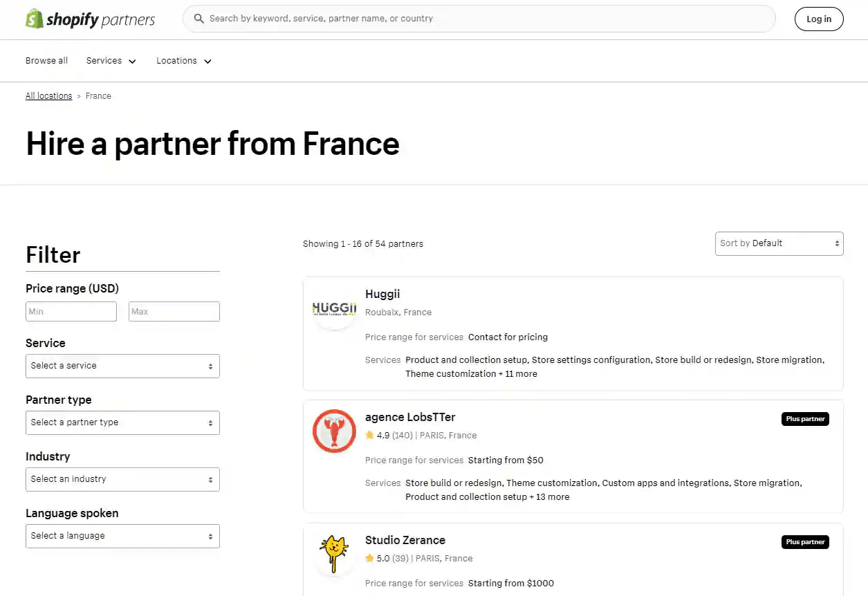Focus the Min price field
This screenshot has height=596, width=868.
click(71, 312)
